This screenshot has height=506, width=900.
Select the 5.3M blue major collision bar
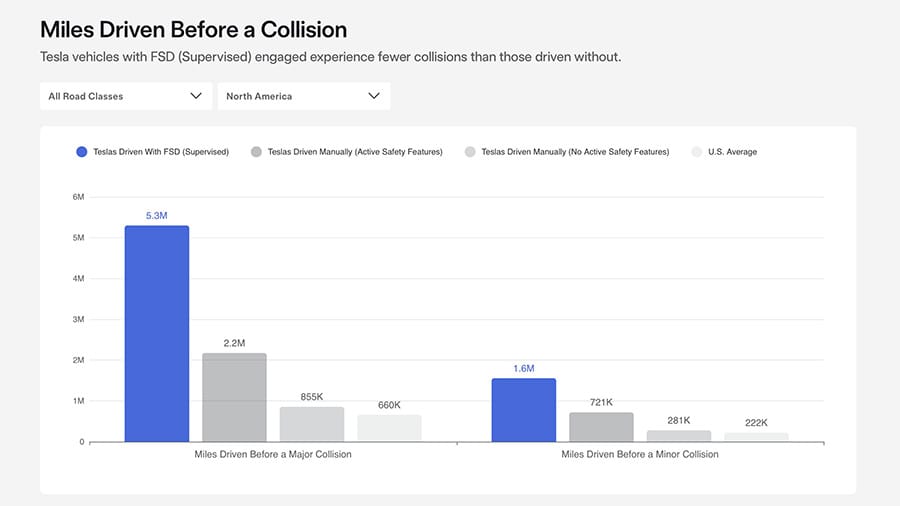(157, 334)
